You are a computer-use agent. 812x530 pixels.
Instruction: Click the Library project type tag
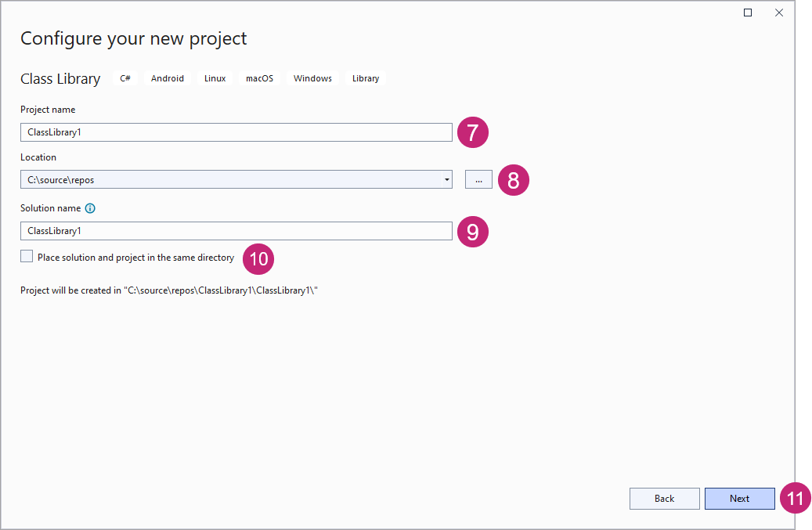[366, 78]
